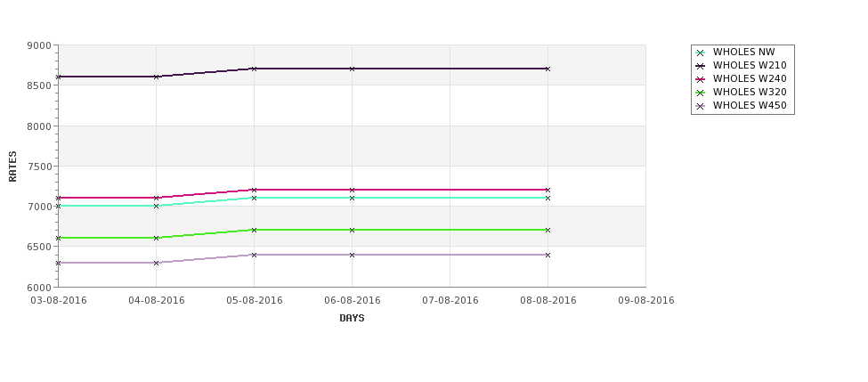Click W210 data point at 08-08-2016
The width and height of the screenshot is (868, 382).
coord(548,69)
